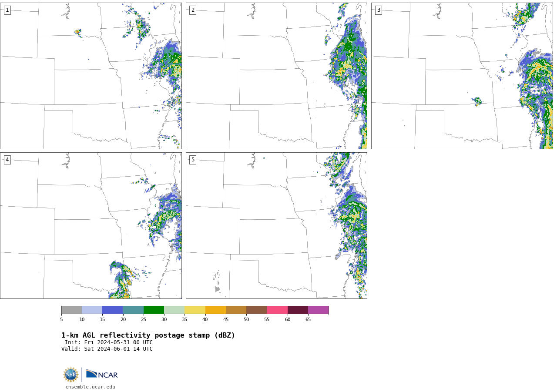Image resolution: width=557 pixels, height=392 pixels.
Task: Click the purple 65+ dBZ swatch
Action: coord(318,310)
